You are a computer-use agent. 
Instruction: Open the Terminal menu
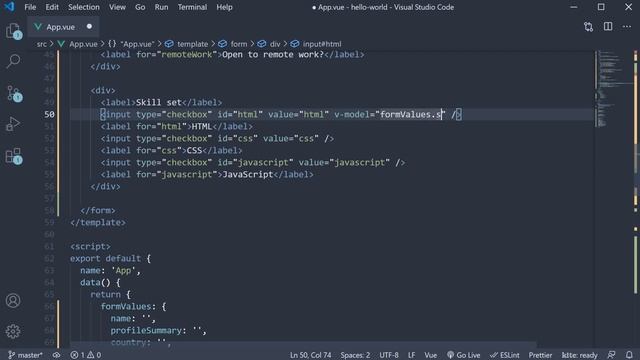pyautogui.click(x=192, y=7)
